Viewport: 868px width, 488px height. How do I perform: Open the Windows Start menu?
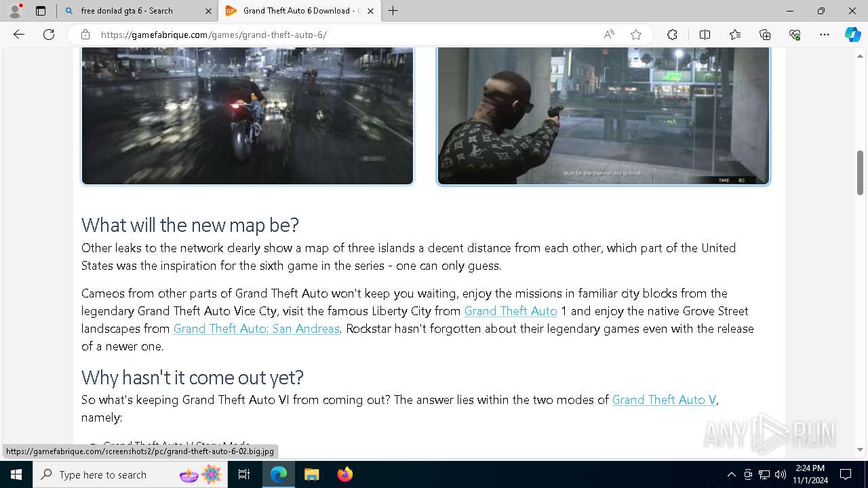[x=16, y=474]
